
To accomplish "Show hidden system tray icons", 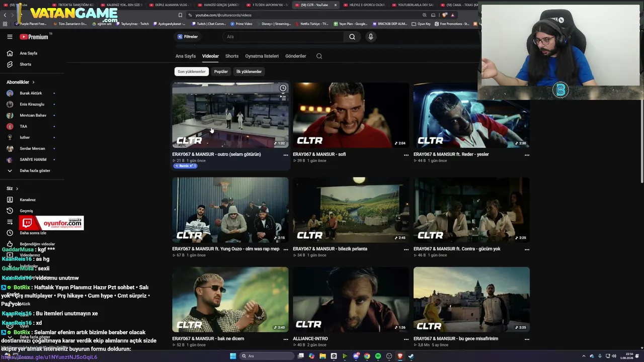I will (585, 356).
